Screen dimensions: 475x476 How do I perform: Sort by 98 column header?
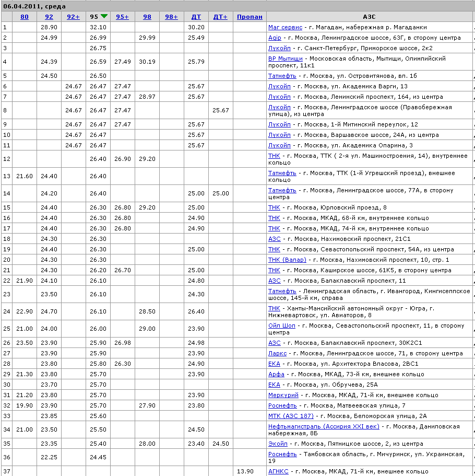pos(147,17)
